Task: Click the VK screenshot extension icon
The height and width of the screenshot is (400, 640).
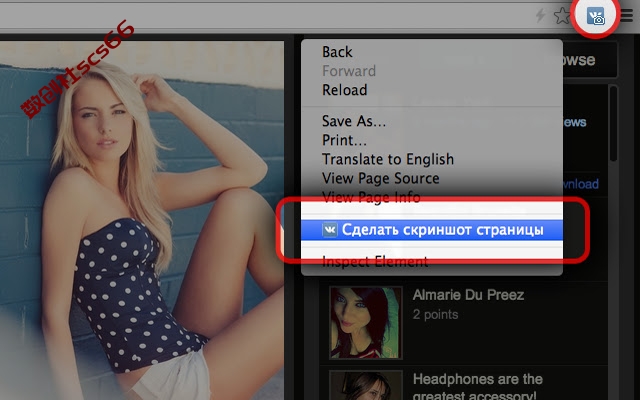Action: [x=596, y=17]
